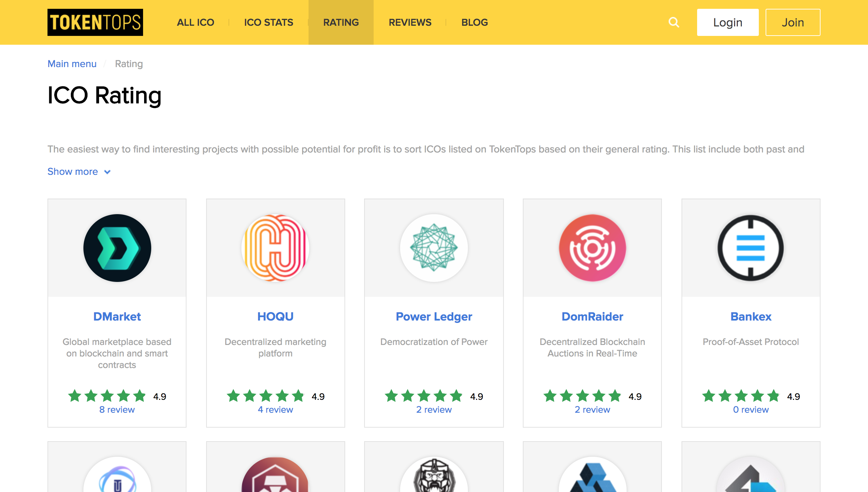Screen dimensions: 868x492
Task: Click the Join button
Action: [793, 22]
